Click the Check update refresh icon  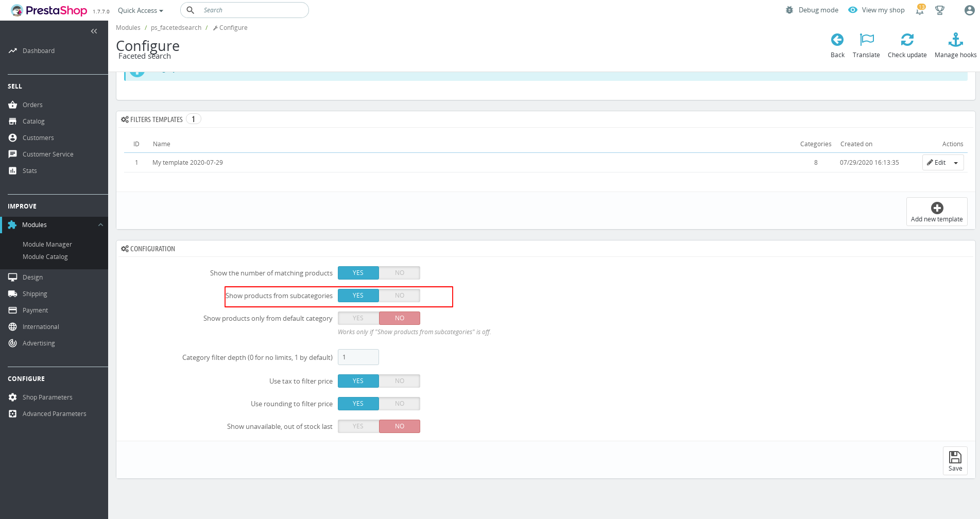(907, 40)
